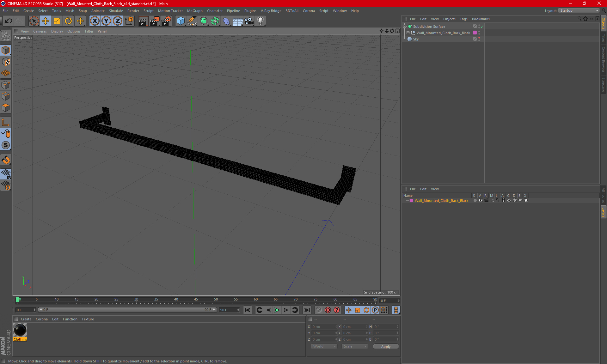The width and height of the screenshot is (607, 364).
Task: Toggle Sky object visibility dots
Action: click(479, 39)
